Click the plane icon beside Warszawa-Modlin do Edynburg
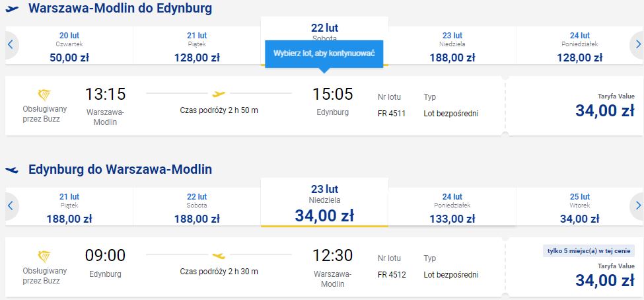 click(13, 8)
